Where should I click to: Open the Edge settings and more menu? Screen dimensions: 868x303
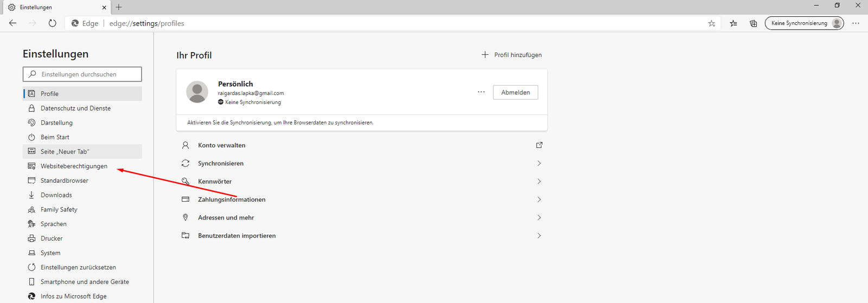tap(856, 23)
